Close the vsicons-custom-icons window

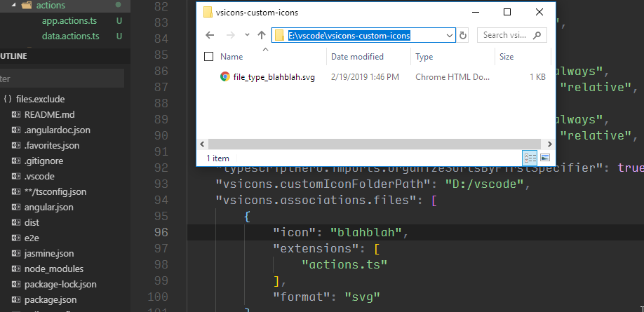(539, 13)
